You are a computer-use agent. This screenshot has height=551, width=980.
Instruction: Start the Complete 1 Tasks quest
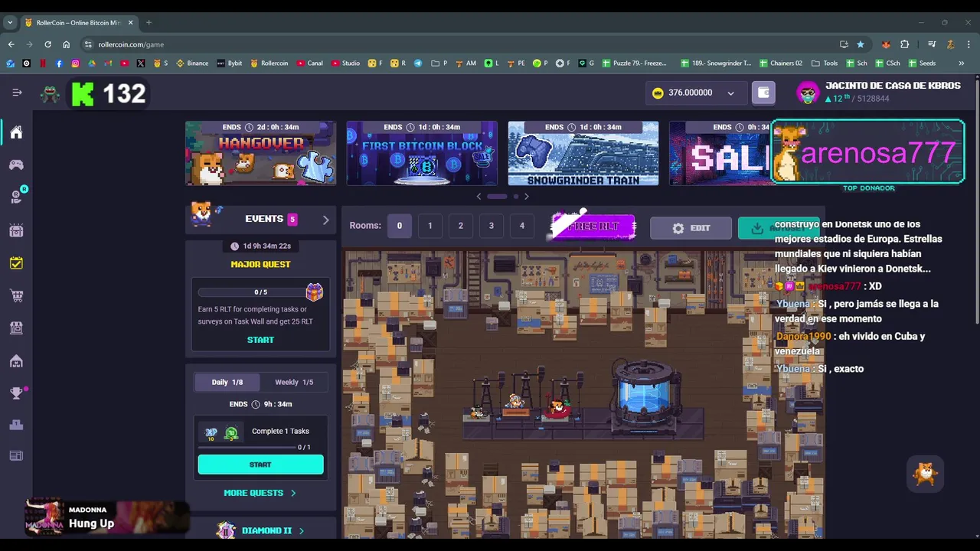pyautogui.click(x=260, y=465)
